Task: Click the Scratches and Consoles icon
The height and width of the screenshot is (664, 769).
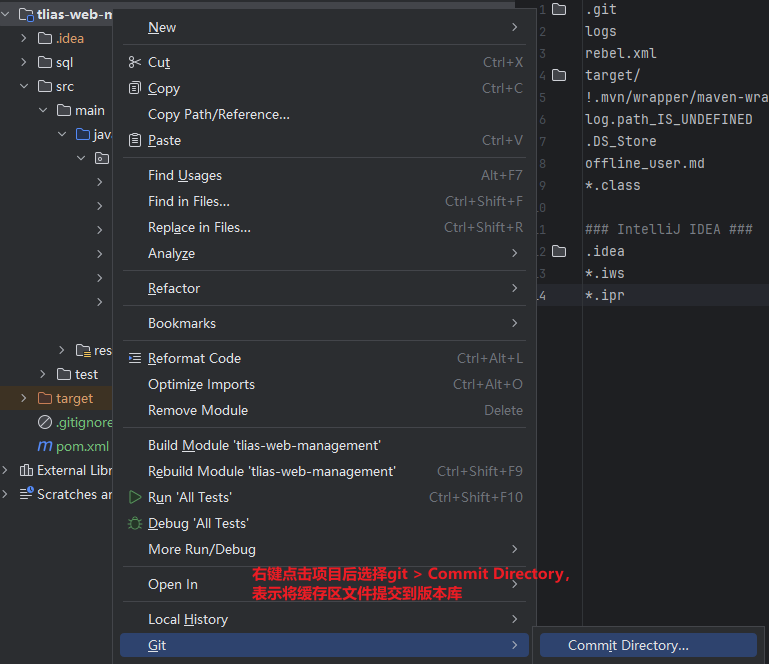Action: point(26,493)
